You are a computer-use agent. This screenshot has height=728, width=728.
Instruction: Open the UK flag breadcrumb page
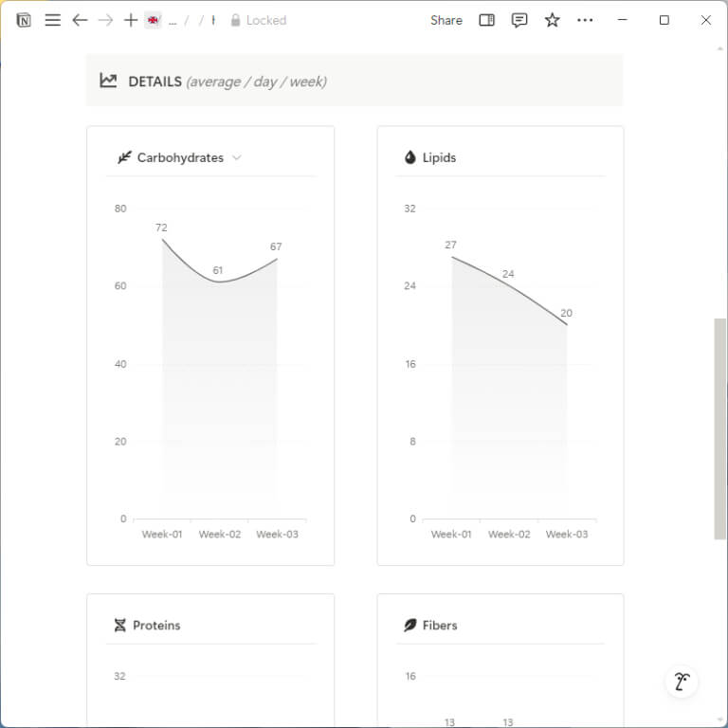[x=153, y=20]
